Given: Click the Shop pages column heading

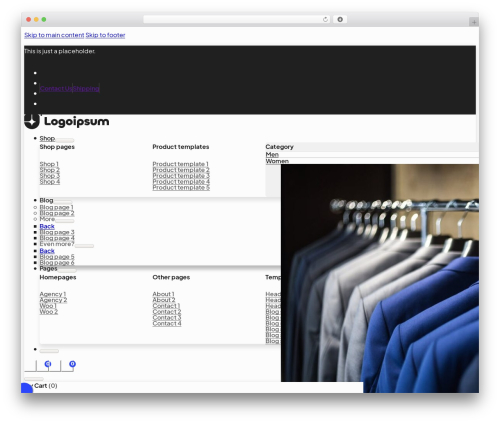Looking at the screenshot, I should (x=57, y=147).
